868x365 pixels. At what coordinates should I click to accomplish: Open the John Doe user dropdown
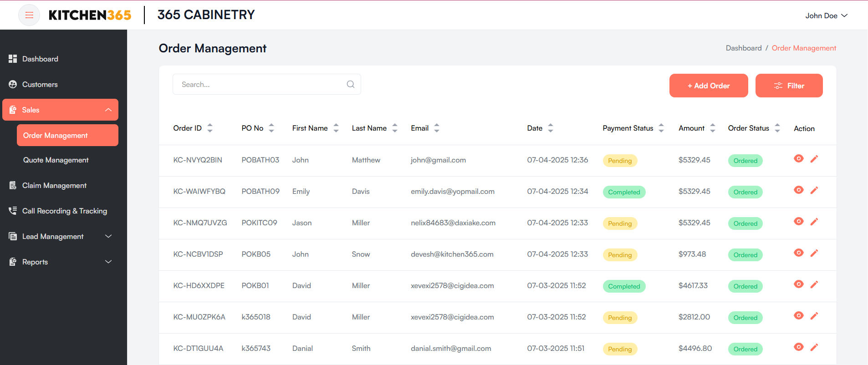click(x=826, y=15)
